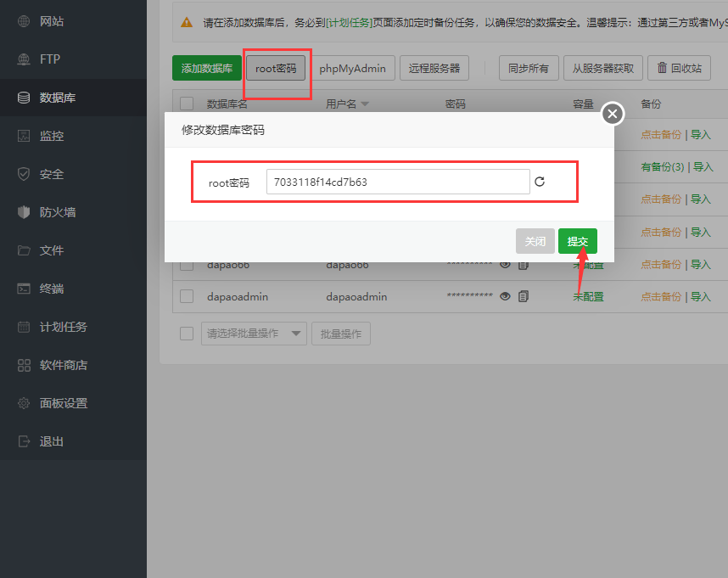Click 点击备份 to back up dapaoadmin
The height and width of the screenshot is (578, 728).
(661, 296)
